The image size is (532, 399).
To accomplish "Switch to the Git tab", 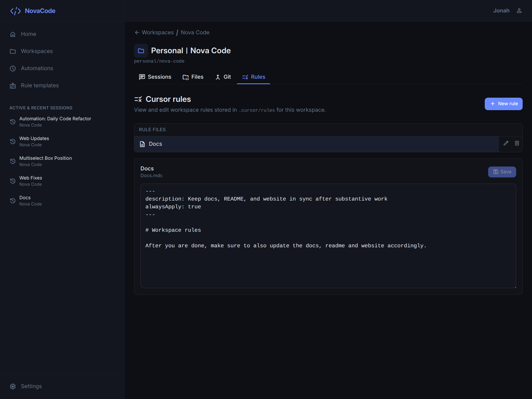I will coord(223,77).
